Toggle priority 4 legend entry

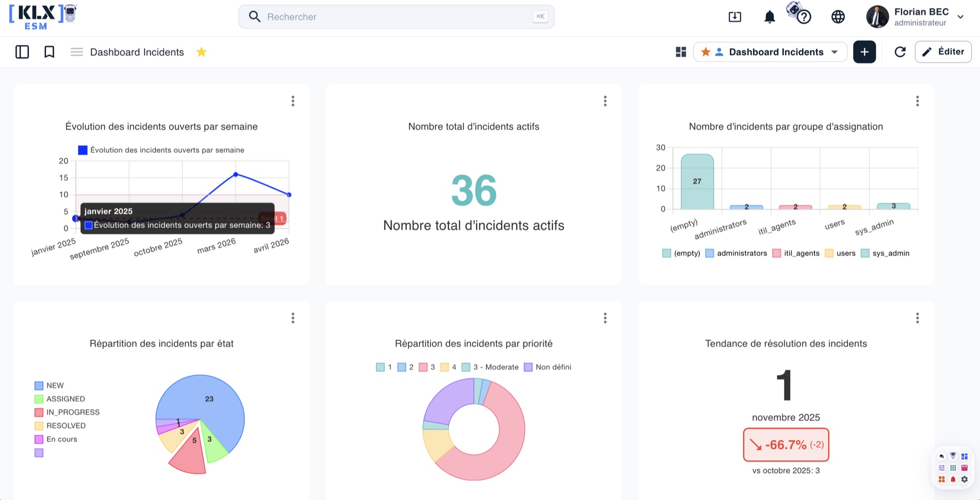[448, 367]
